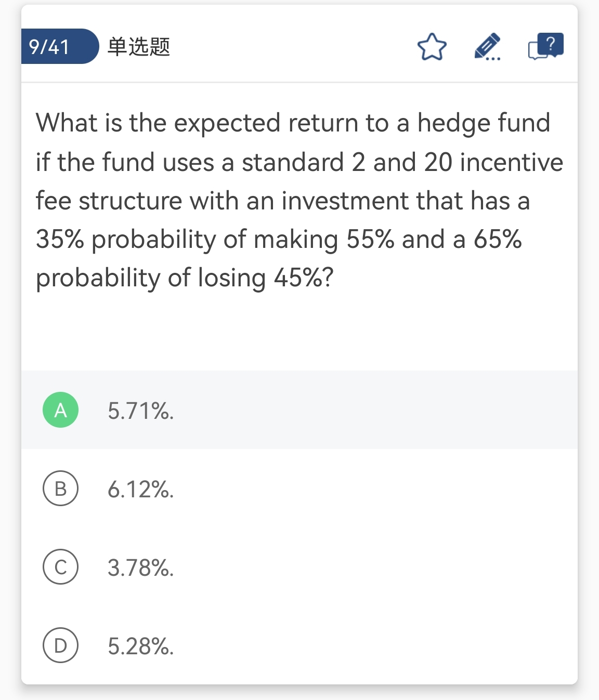
Task: Bookmark this question with the star icon
Action: click(x=432, y=47)
